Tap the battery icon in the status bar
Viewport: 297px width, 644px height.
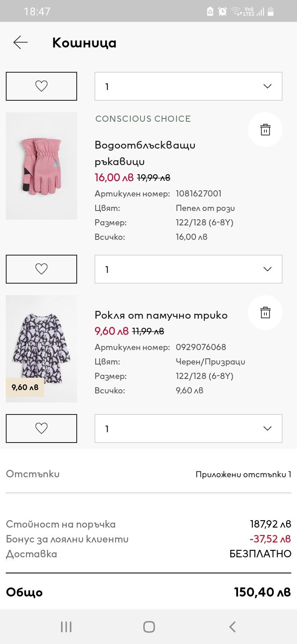271,11
